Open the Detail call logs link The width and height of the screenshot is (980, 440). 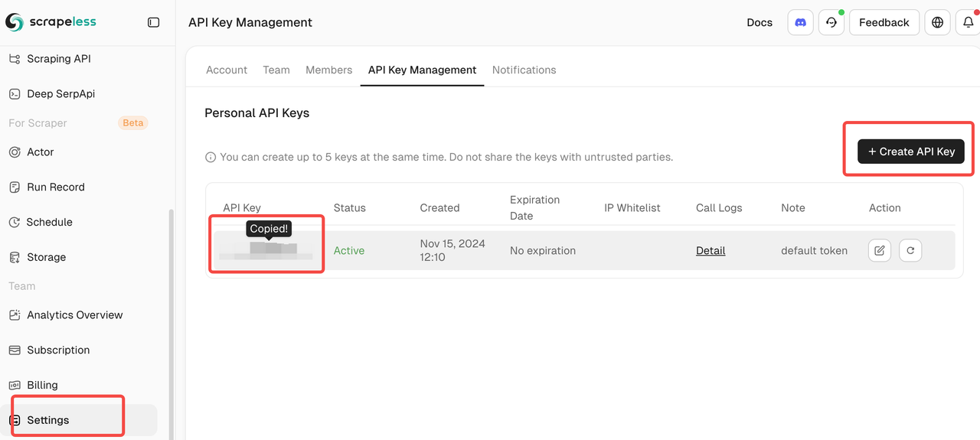710,250
